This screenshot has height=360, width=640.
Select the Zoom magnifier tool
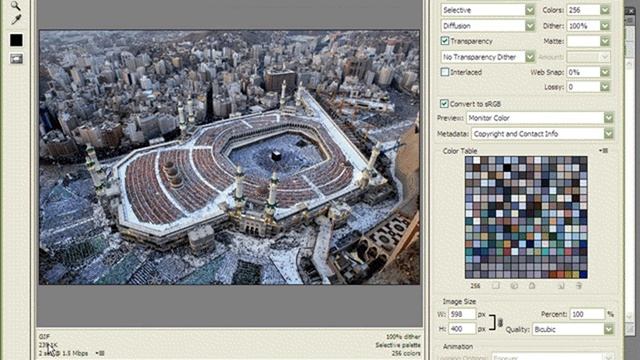pos(16,5)
